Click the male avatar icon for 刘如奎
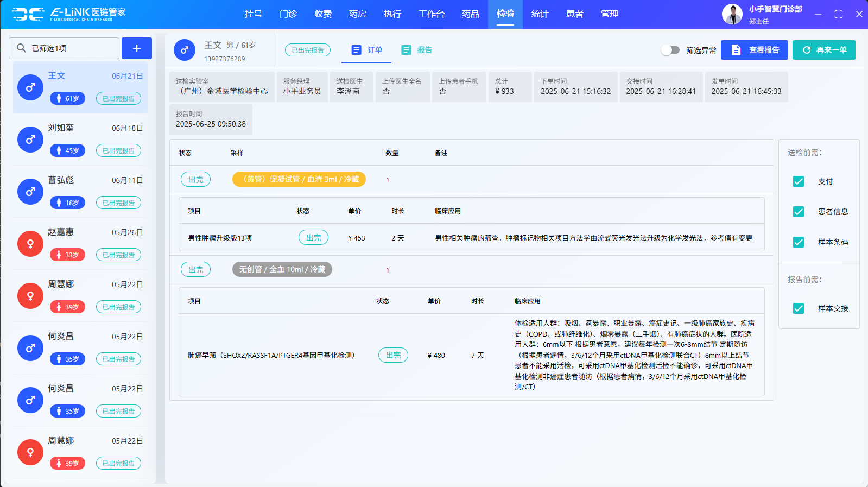 coord(30,140)
